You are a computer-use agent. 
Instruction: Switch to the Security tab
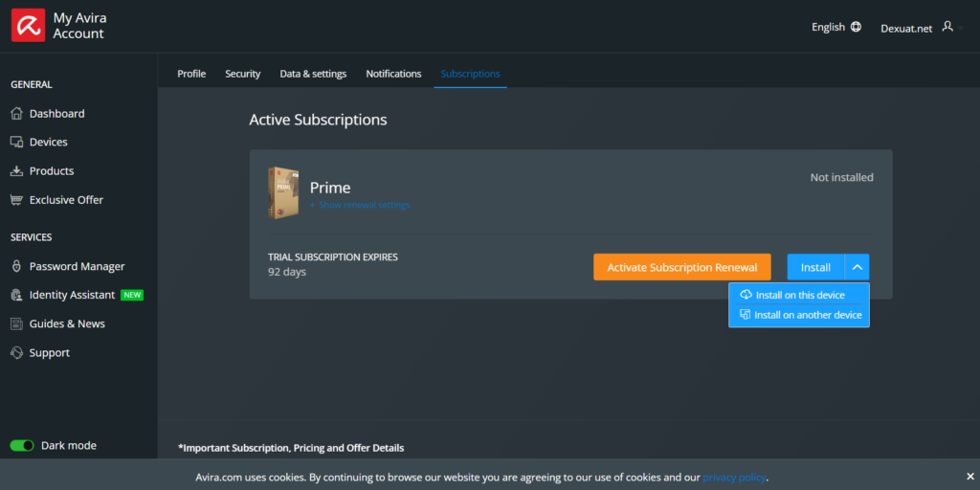tap(242, 74)
